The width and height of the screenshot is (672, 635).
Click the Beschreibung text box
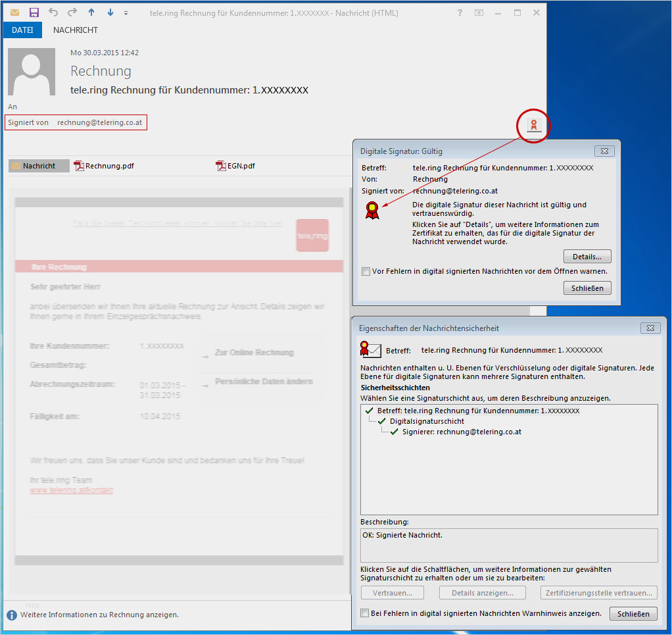coord(509,546)
